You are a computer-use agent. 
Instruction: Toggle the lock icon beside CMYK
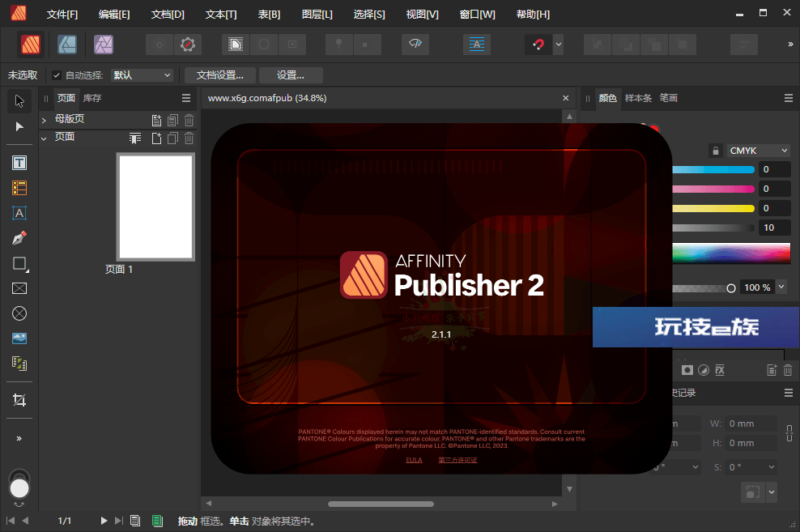click(716, 151)
